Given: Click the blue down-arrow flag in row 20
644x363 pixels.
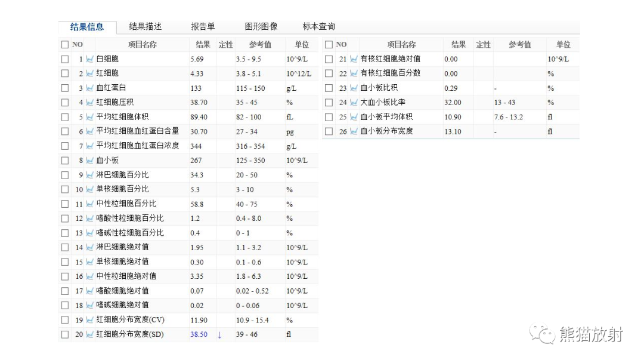Looking at the screenshot, I should tap(219, 335).
